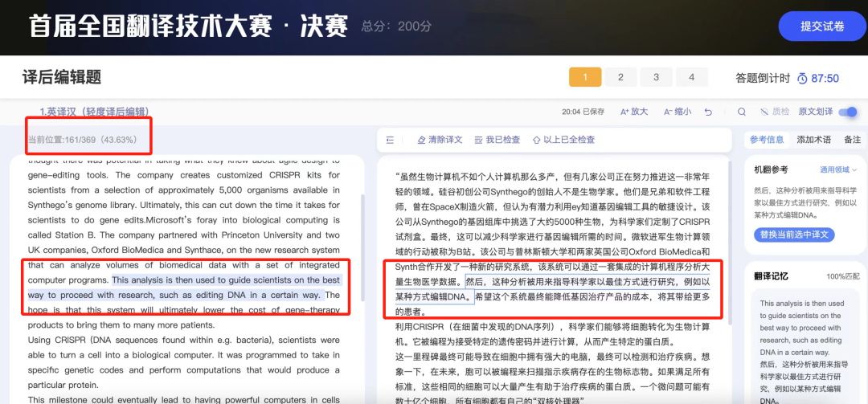Screen dimensions: 868x404
Task: Click the A+ enlarge text icon
Action: 624,112
